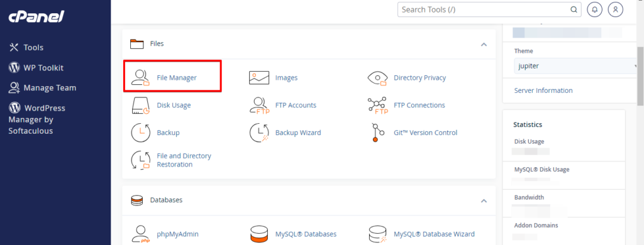Click the Images text link
The width and height of the screenshot is (644, 245).
[x=286, y=77]
